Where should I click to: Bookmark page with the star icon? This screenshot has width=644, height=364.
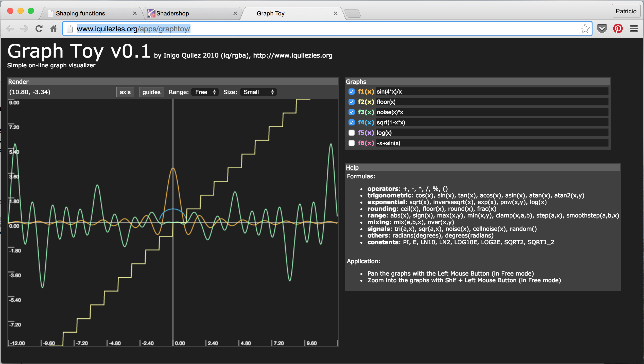[585, 29]
